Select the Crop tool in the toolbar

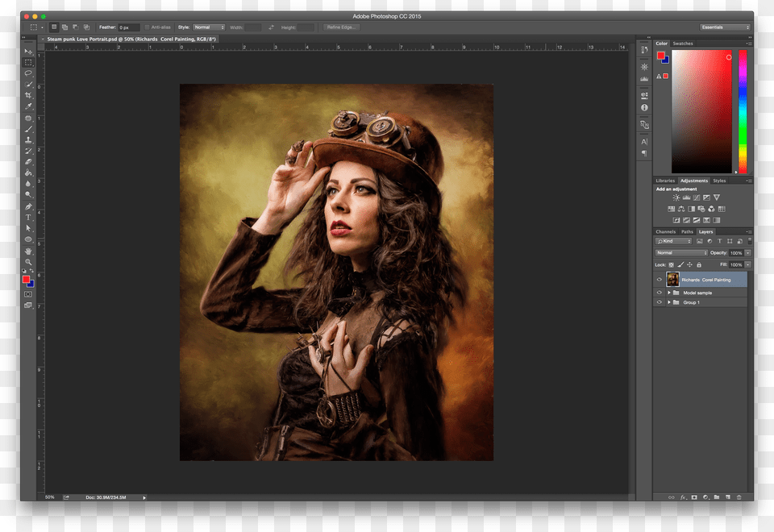click(x=28, y=95)
